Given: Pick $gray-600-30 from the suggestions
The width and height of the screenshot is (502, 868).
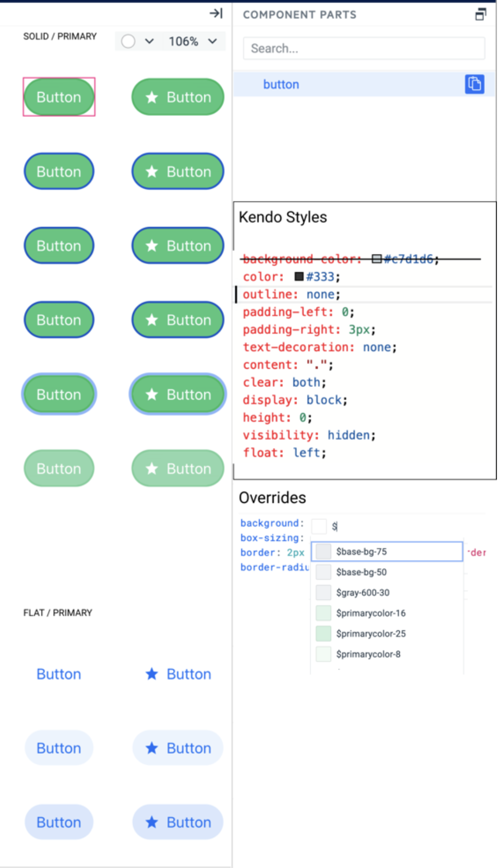Looking at the screenshot, I should (362, 592).
